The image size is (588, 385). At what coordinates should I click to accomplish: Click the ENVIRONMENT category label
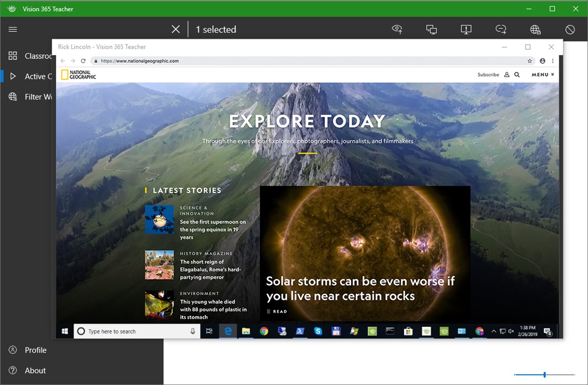(199, 293)
